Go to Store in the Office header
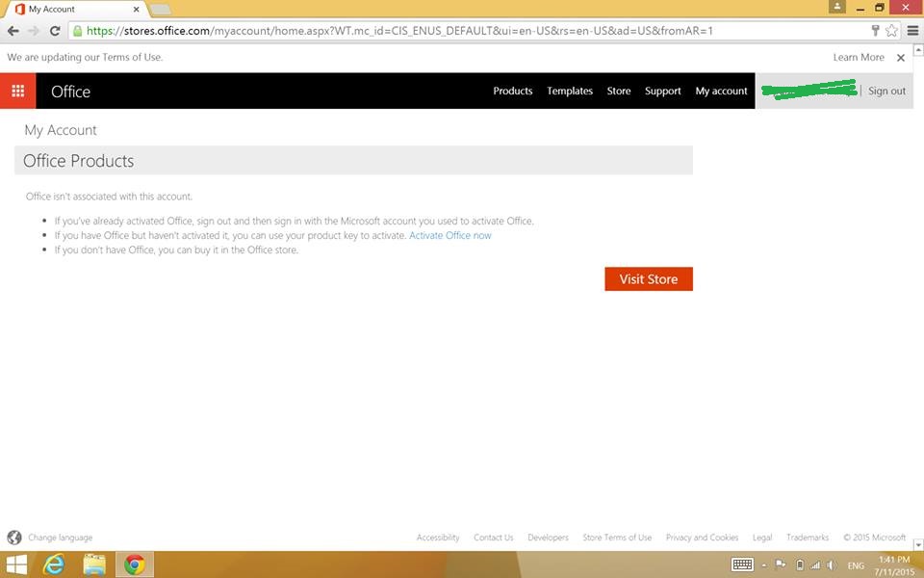The width and height of the screenshot is (924, 578). (x=619, y=91)
